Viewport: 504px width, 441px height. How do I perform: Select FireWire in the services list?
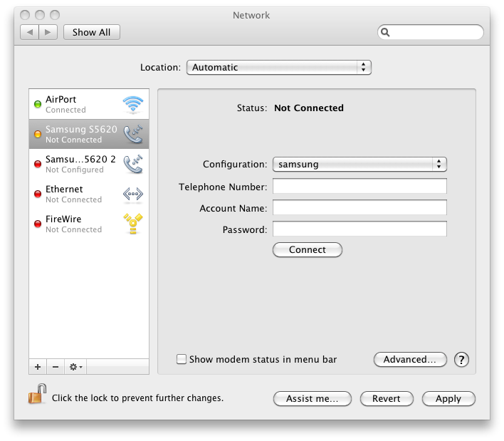click(89, 224)
